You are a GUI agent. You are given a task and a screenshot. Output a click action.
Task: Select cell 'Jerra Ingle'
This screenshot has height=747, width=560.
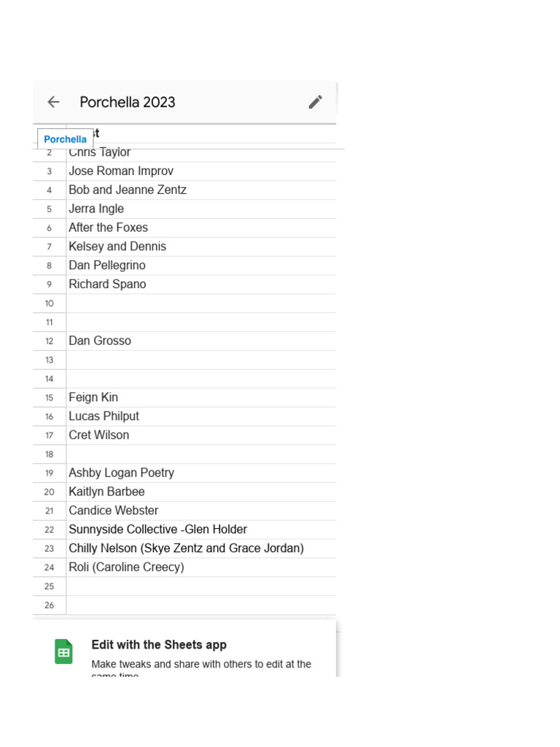tap(201, 209)
